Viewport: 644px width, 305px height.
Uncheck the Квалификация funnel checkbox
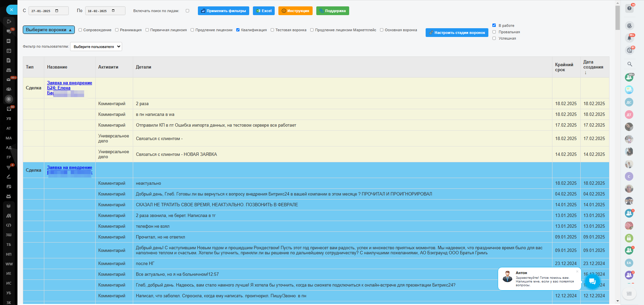coord(238,30)
